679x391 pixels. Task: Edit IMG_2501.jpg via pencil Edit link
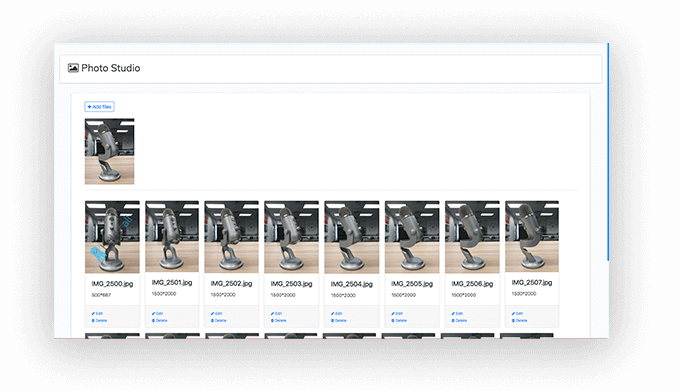click(x=157, y=313)
